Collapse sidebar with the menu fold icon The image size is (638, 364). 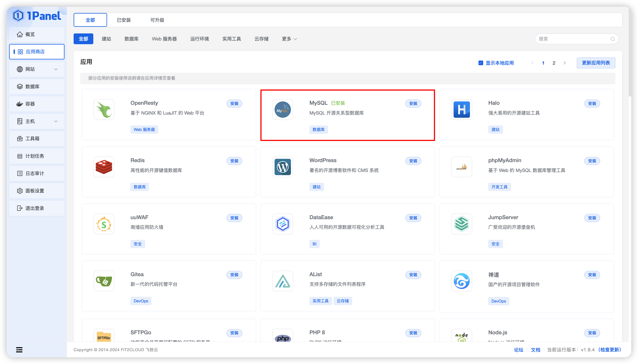pyautogui.click(x=19, y=350)
